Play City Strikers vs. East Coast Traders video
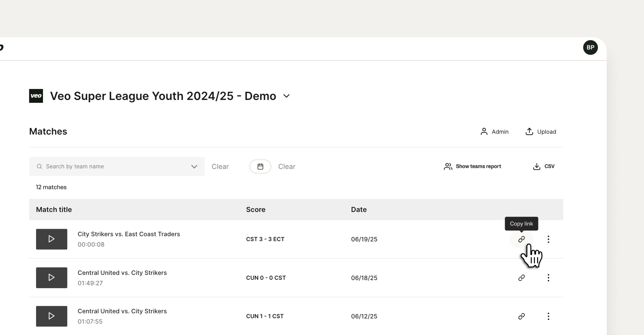 [x=51, y=239]
